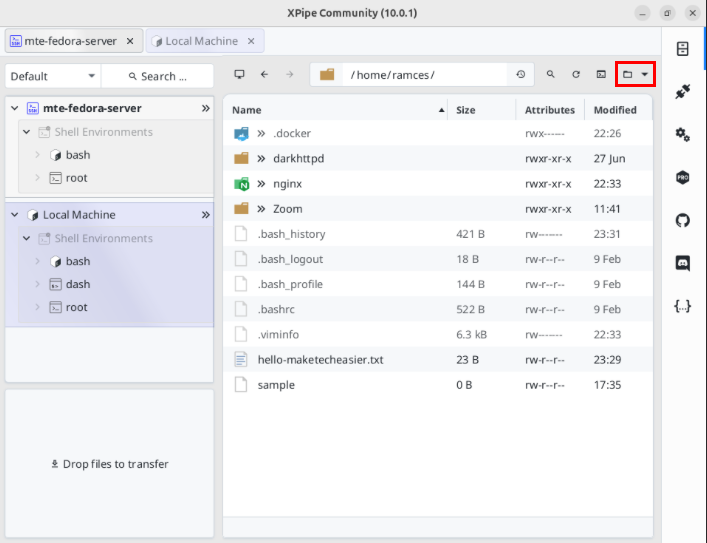Viewport: 707px width, 543px height.
Task: Open settings gears in right sidebar
Action: coord(682,134)
